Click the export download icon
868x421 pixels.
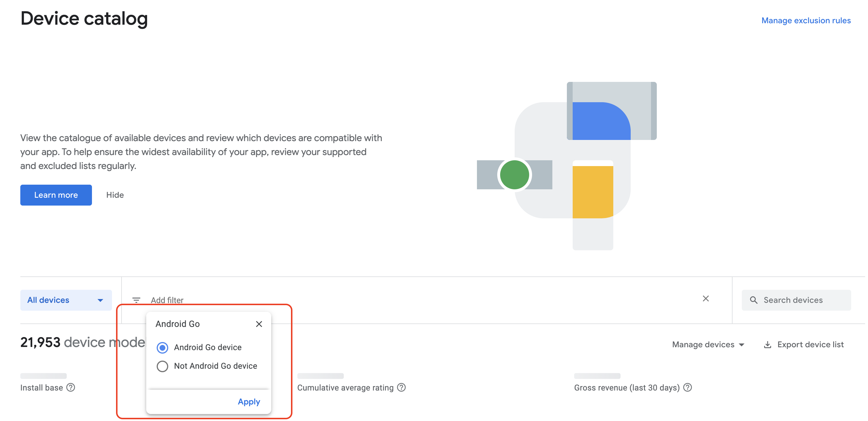point(767,344)
